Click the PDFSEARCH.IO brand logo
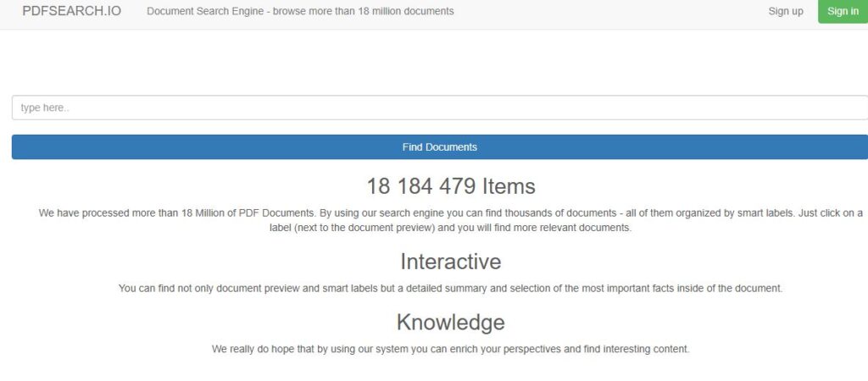The width and height of the screenshot is (868, 381). [x=71, y=11]
